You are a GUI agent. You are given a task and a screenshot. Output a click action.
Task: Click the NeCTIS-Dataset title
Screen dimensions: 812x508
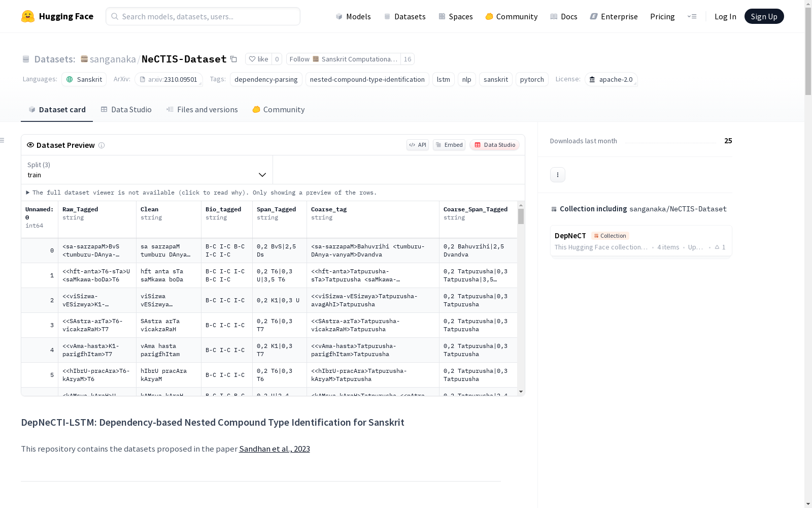point(184,59)
